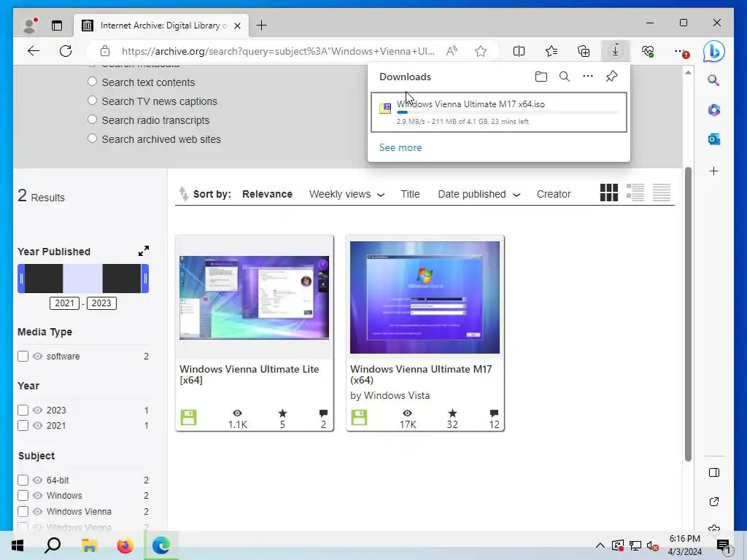Open Microsoft 365 sidebar icon
747x560 pixels.
[x=713, y=110]
